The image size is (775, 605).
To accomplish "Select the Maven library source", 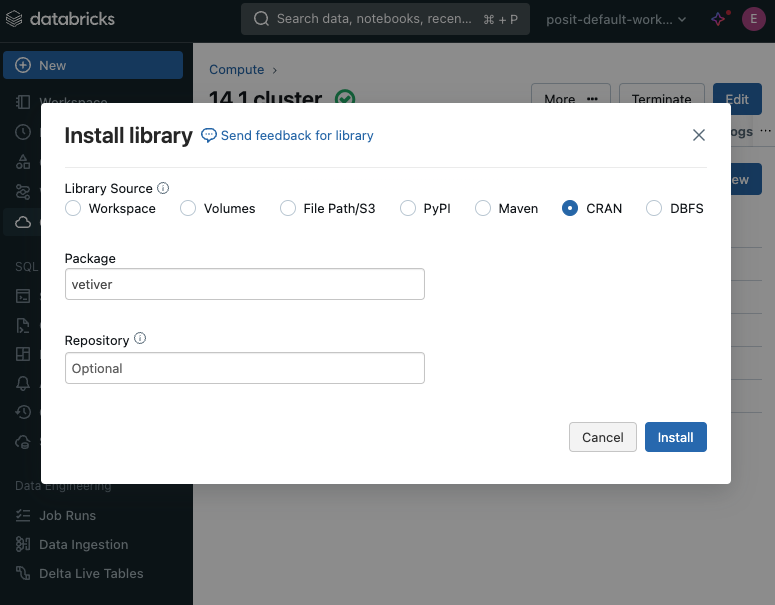I will click(483, 209).
